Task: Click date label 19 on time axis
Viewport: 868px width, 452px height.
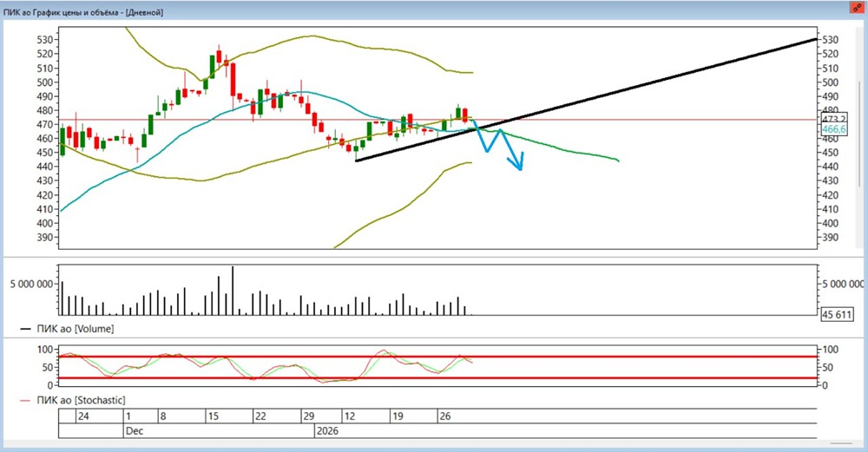Action: pyautogui.click(x=397, y=416)
